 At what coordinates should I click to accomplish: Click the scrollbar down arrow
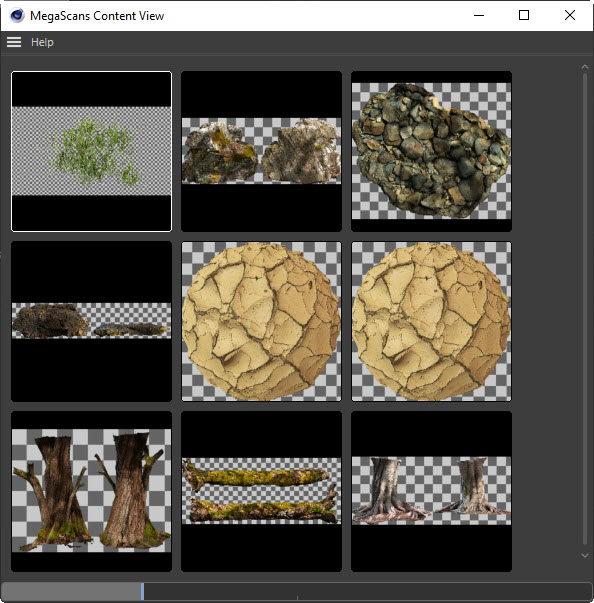coord(585,555)
